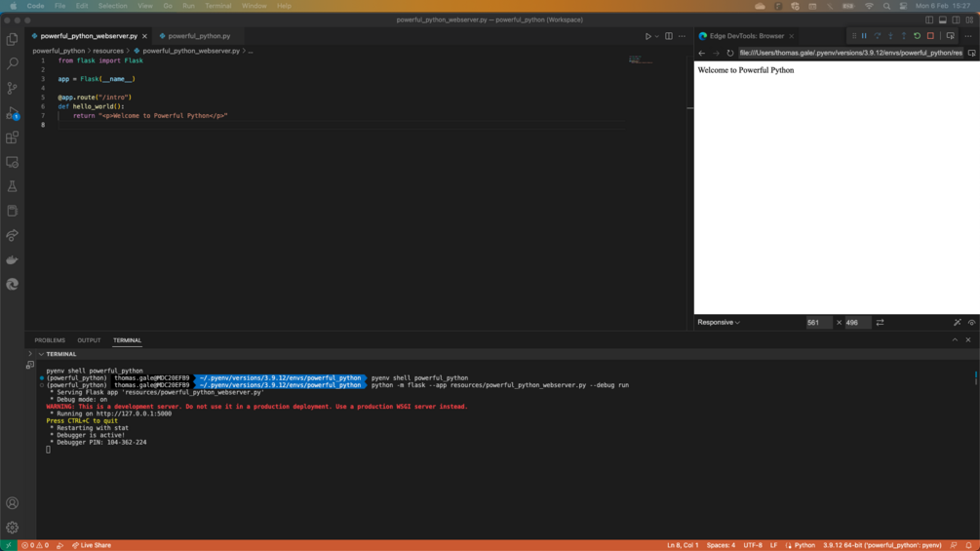Step out in the debug toolbar

pyautogui.click(x=904, y=36)
